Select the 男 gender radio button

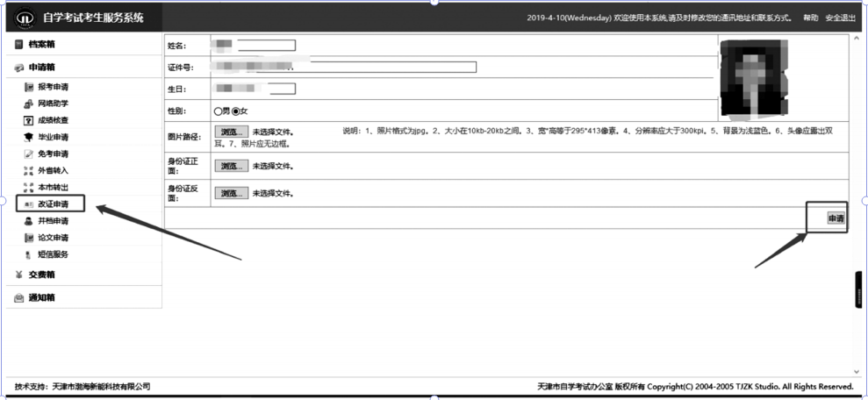click(219, 111)
